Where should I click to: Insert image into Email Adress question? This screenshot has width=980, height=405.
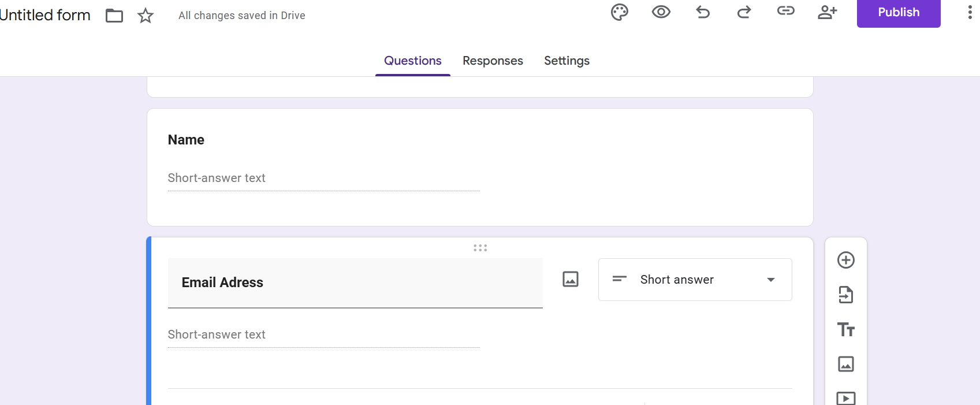point(571,279)
